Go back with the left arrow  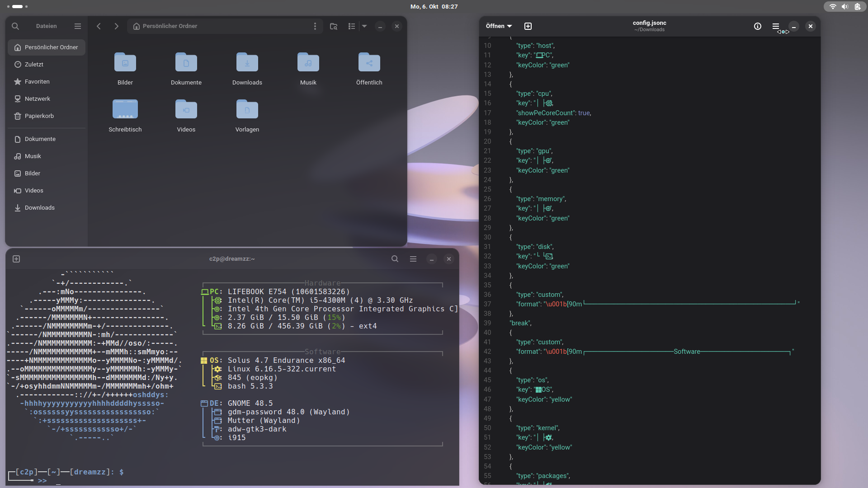(x=99, y=26)
